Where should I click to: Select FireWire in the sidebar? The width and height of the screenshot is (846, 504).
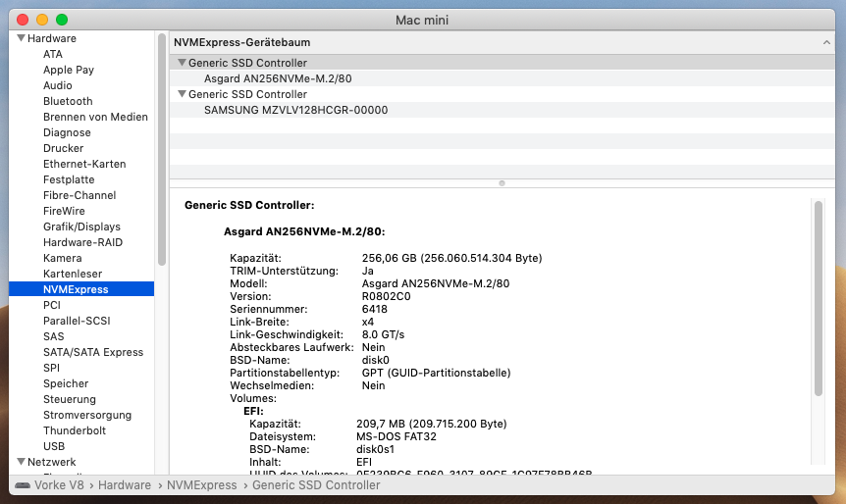tap(64, 211)
